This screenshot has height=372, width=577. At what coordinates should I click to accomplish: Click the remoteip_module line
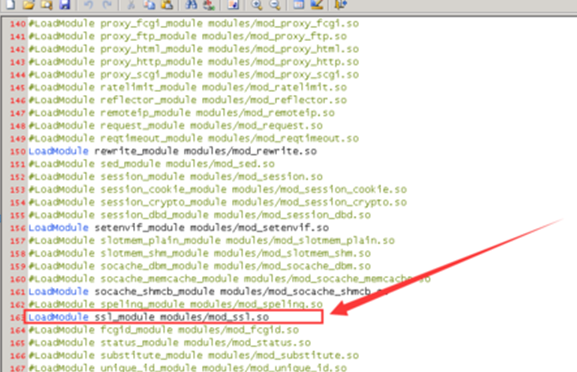coord(182,113)
